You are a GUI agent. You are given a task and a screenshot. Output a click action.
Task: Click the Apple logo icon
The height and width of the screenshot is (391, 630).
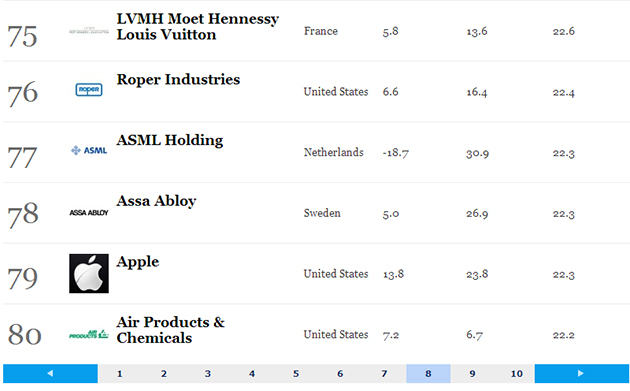[89, 273]
